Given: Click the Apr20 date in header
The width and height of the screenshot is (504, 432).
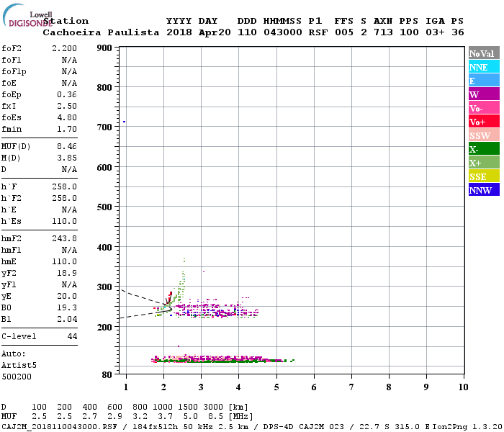Looking at the screenshot, I should pyautogui.click(x=215, y=32).
